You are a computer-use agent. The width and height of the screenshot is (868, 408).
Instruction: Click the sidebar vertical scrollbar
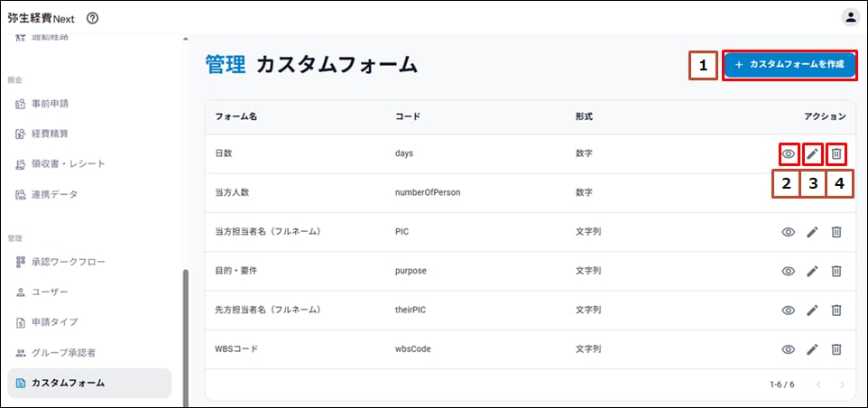tap(185, 334)
